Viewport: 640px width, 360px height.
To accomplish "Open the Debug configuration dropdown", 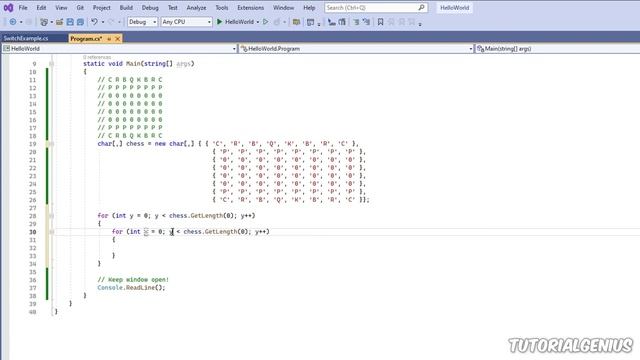I will pyautogui.click(x=142, y=22).
